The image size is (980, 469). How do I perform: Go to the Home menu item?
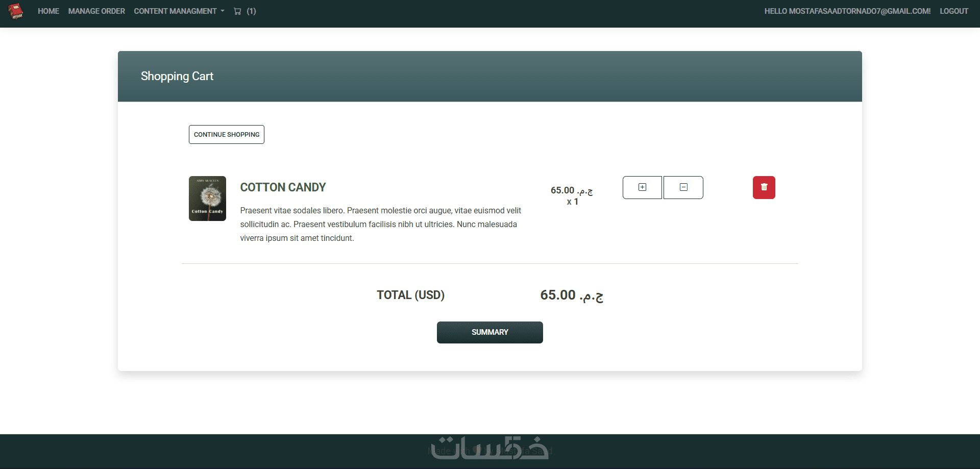[48, 11]
